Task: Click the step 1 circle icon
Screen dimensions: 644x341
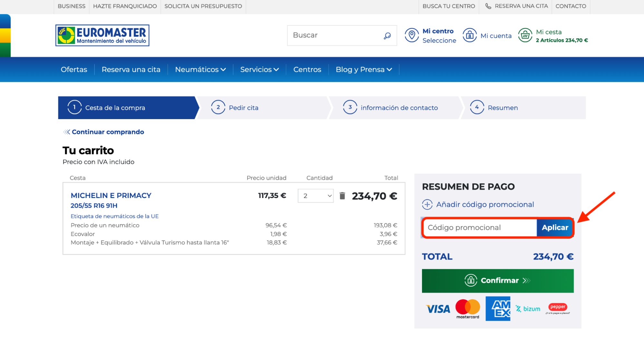Action: point(74,107)
